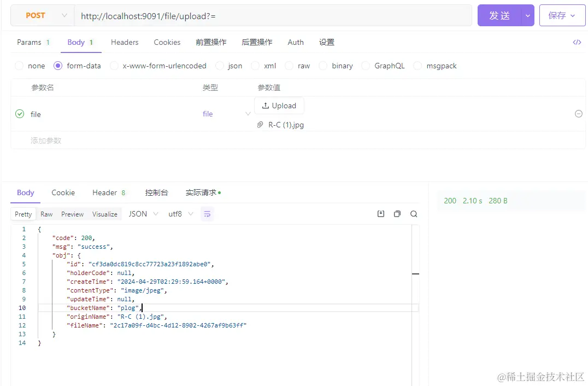
Task: Select the form-data body type
Action: (x=77, y=66)
